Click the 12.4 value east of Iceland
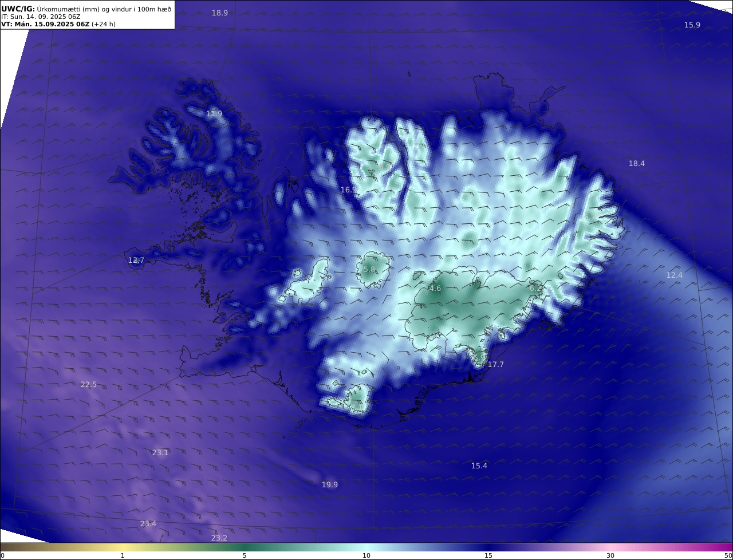This screenshot has width=733, height=560. pyautogui.click(x=675, y=275)
